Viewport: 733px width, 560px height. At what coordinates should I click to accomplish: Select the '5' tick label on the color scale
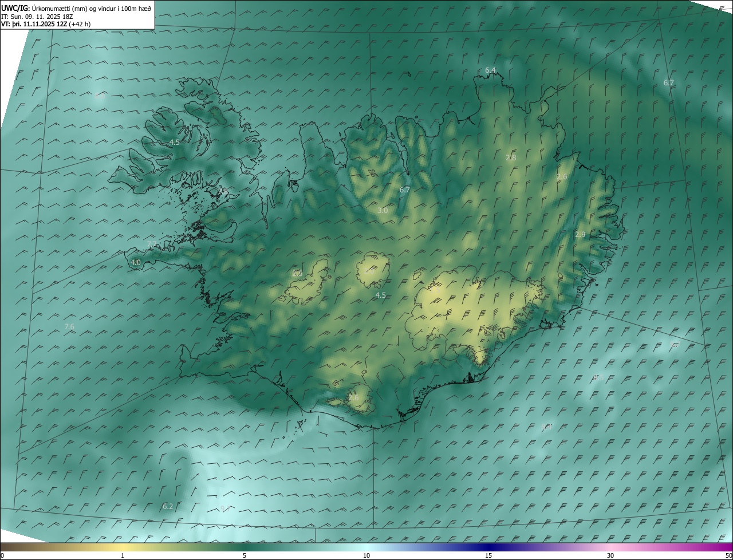click(x=245, y=555)
